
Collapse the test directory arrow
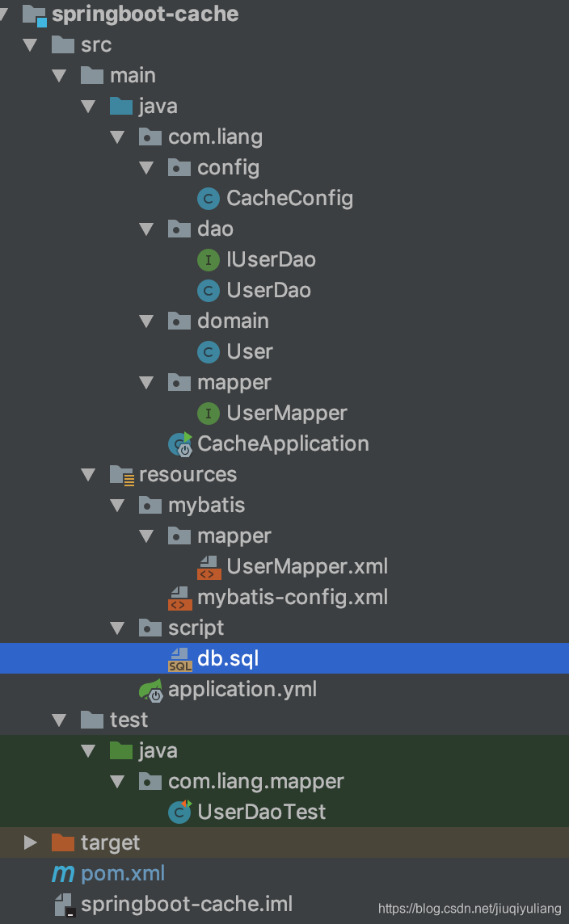point(59,720)
